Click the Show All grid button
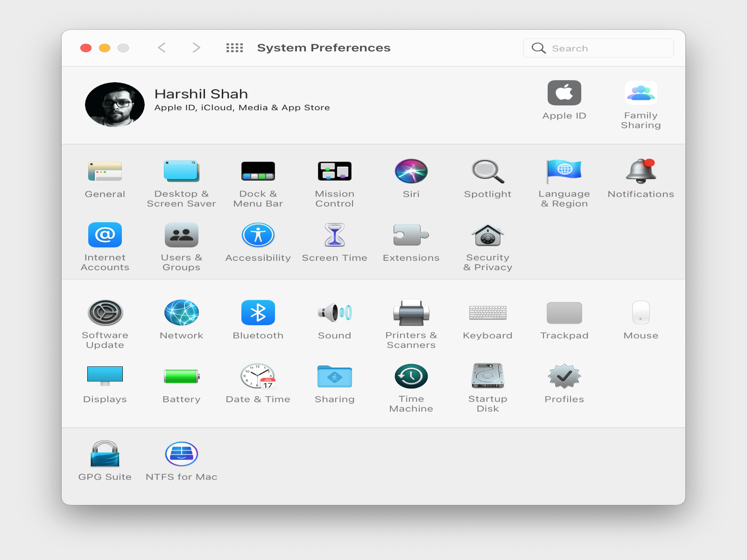Screen dimensions: 747x560 234,48
